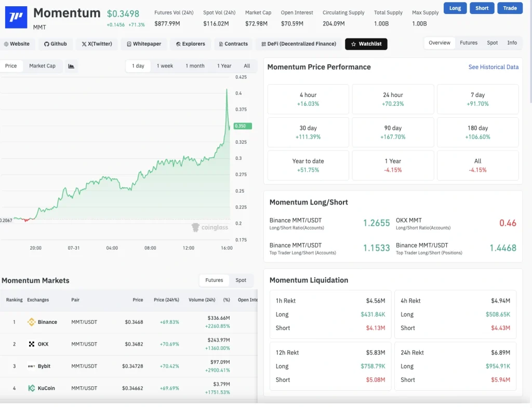Click the 1h Rekt total $4.56M
The width and height of the screenshot is (532, 408).
click(376, 301)
